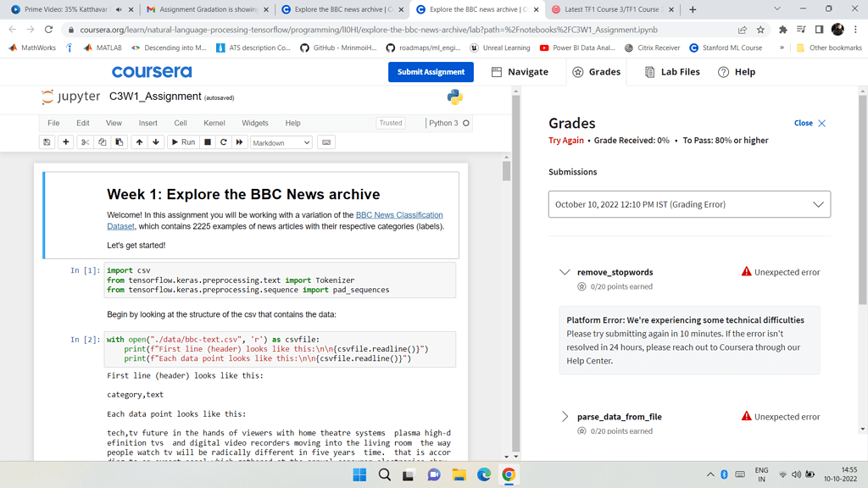Collapse the remove_stopwords result section
This screenshot has width=868, height=488.
click(565, 272)
